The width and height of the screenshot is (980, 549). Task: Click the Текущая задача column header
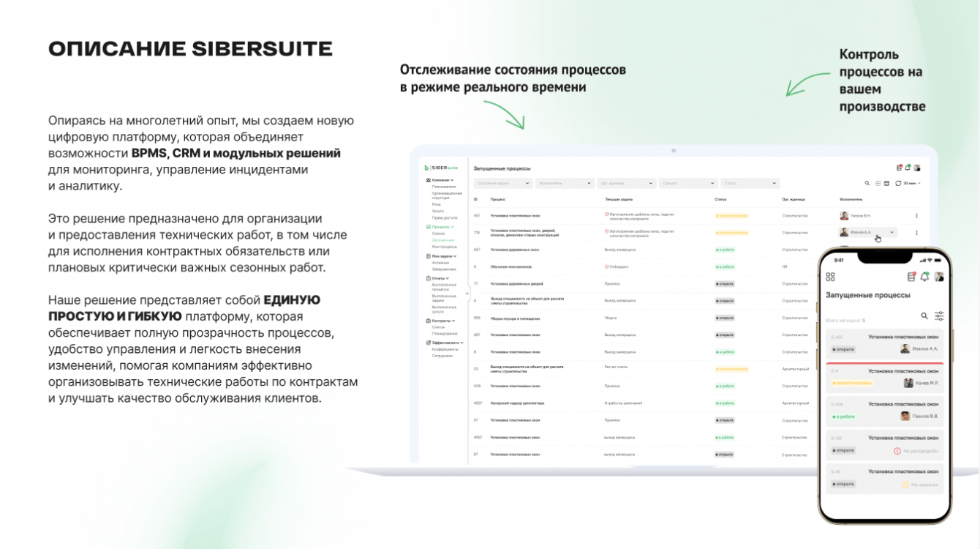click(x=618, y=199)
